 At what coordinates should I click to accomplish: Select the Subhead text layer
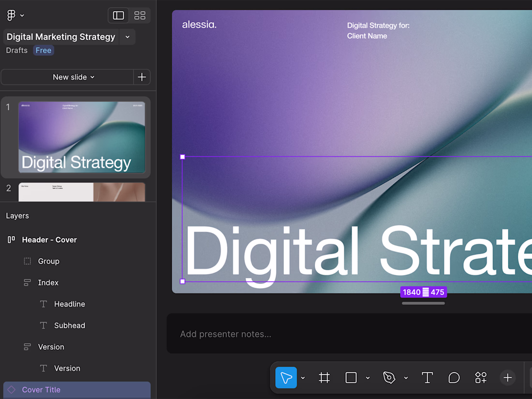[70, 325]
